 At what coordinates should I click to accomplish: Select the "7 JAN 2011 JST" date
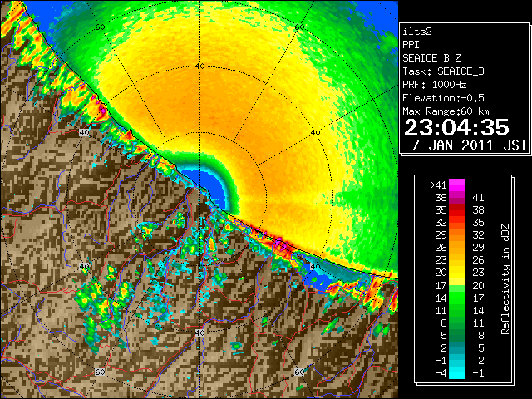tap(470, 145)
